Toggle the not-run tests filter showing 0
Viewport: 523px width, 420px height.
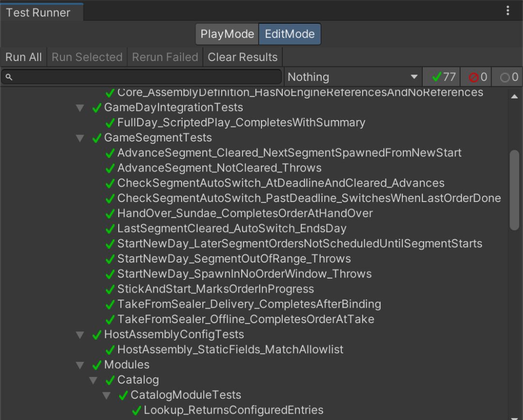(508, 77)
